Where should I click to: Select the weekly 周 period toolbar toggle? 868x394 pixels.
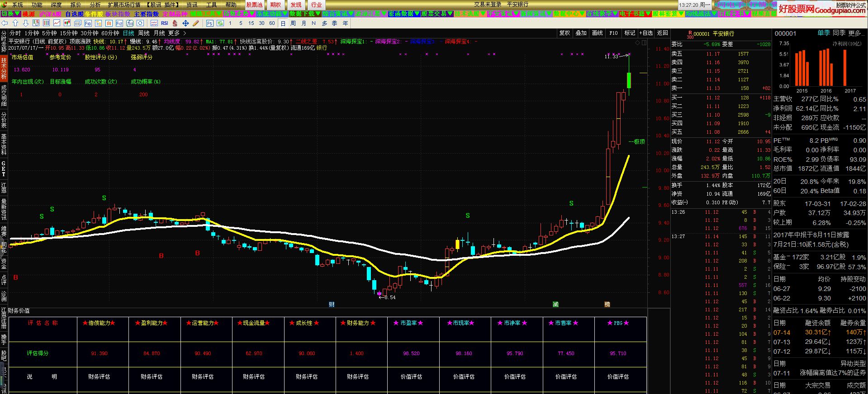(293, 23)
